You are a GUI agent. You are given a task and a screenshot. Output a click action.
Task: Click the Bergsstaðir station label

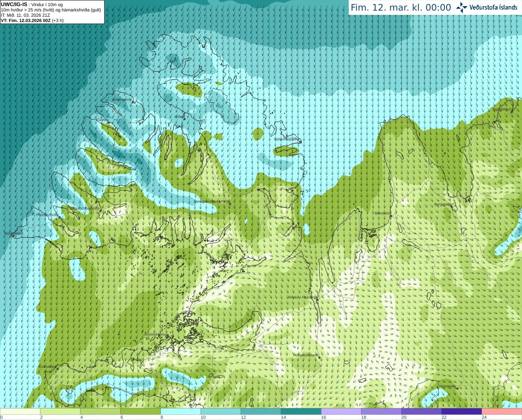(x=442, y=204)
